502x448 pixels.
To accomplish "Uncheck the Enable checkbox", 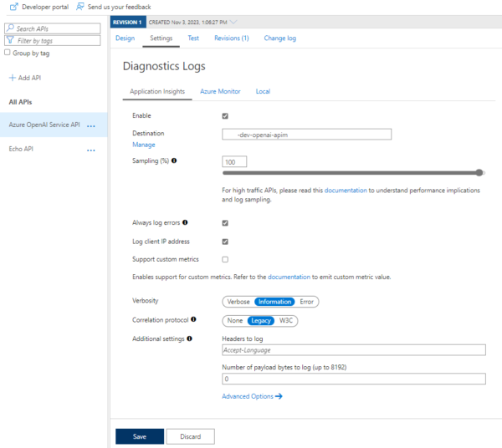I will coord(225,116).
